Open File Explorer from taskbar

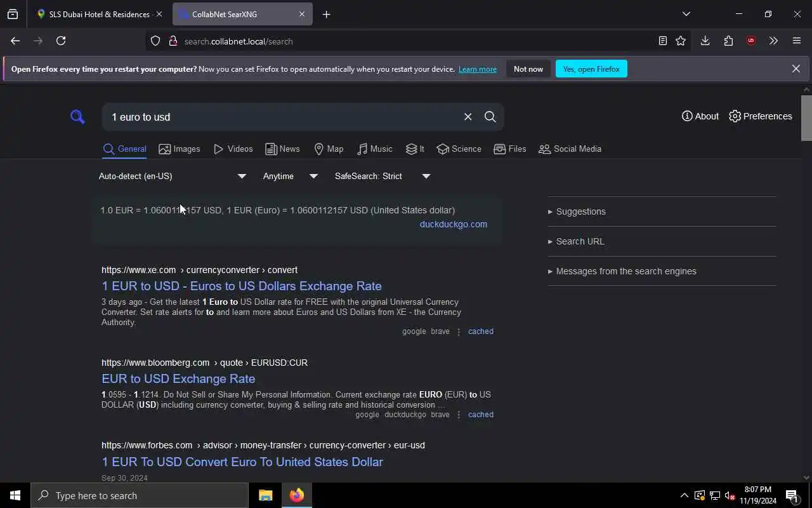click(x=265, y=495)
